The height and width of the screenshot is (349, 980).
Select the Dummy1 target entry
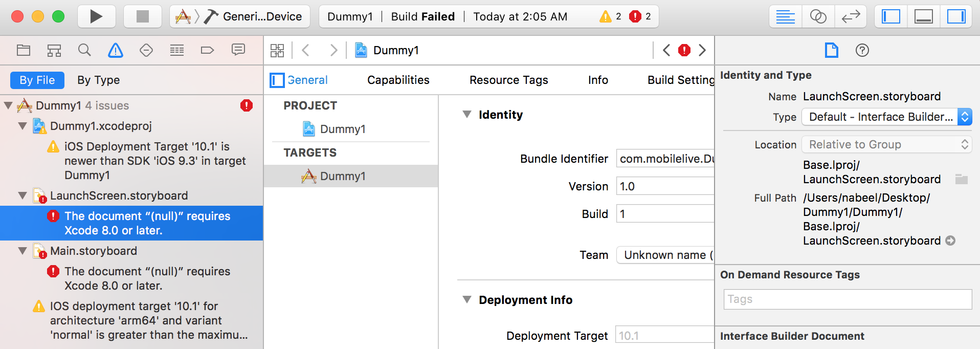351,176
